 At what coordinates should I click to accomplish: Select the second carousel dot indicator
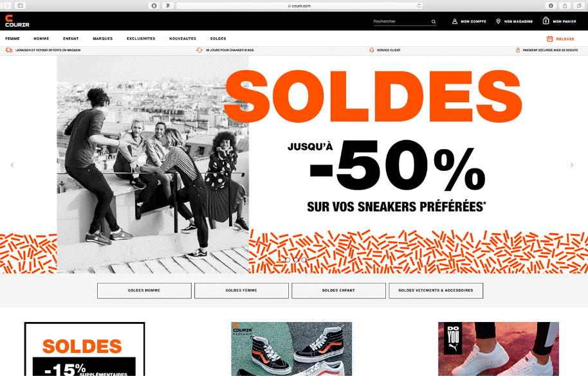tap(288, 260)
